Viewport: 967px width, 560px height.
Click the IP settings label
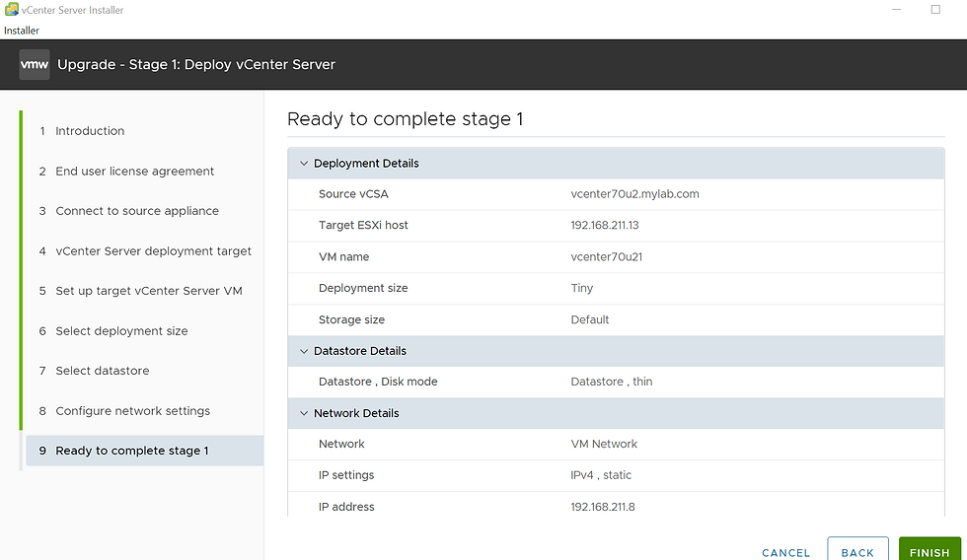click(346, 475)
